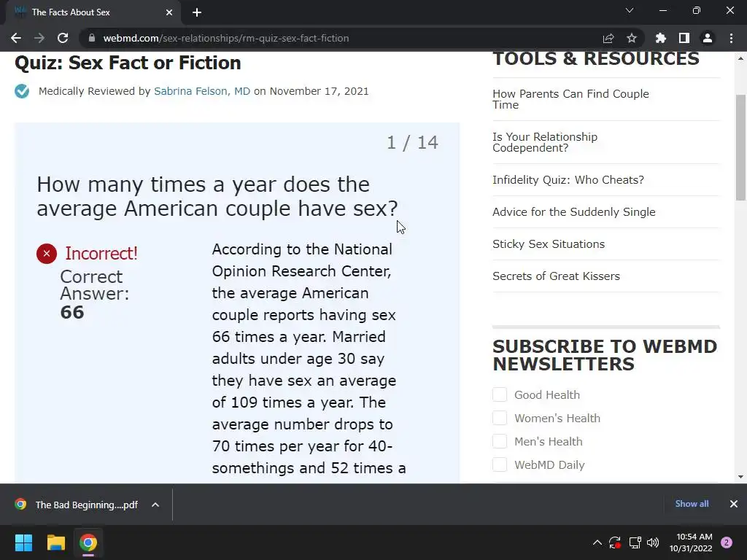Image resolution: width=747 pixels, height=560 pixels.
Task: Click the scrollbar down arrow
Action: (740, 477)
